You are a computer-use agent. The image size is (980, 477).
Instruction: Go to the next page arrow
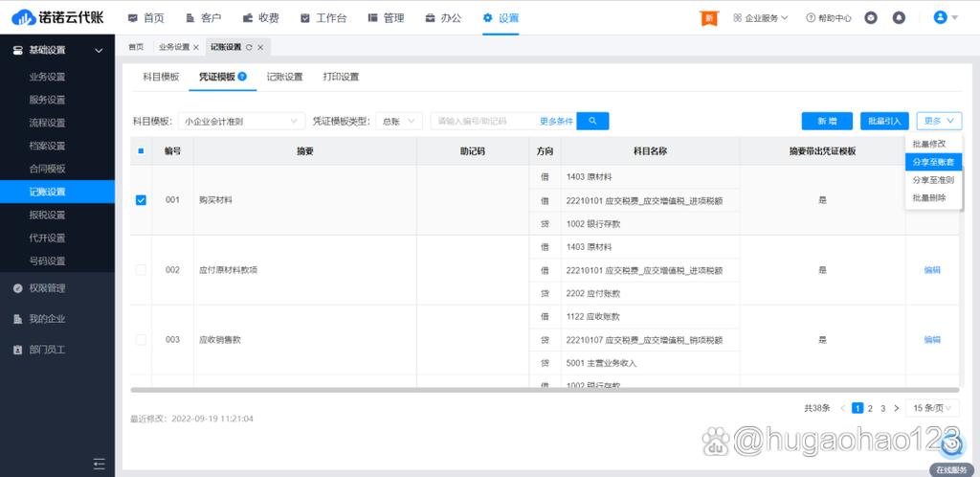[896, 408]
